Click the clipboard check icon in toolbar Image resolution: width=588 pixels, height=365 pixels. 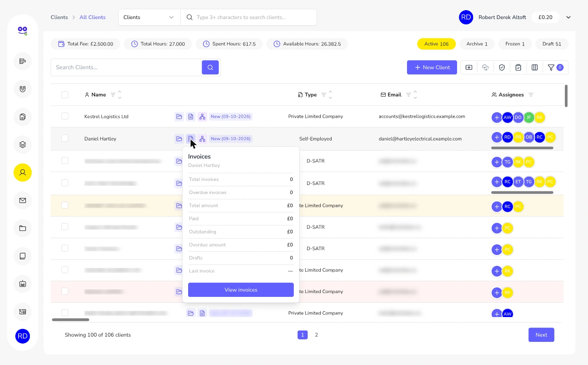click(x=518, y=67)
